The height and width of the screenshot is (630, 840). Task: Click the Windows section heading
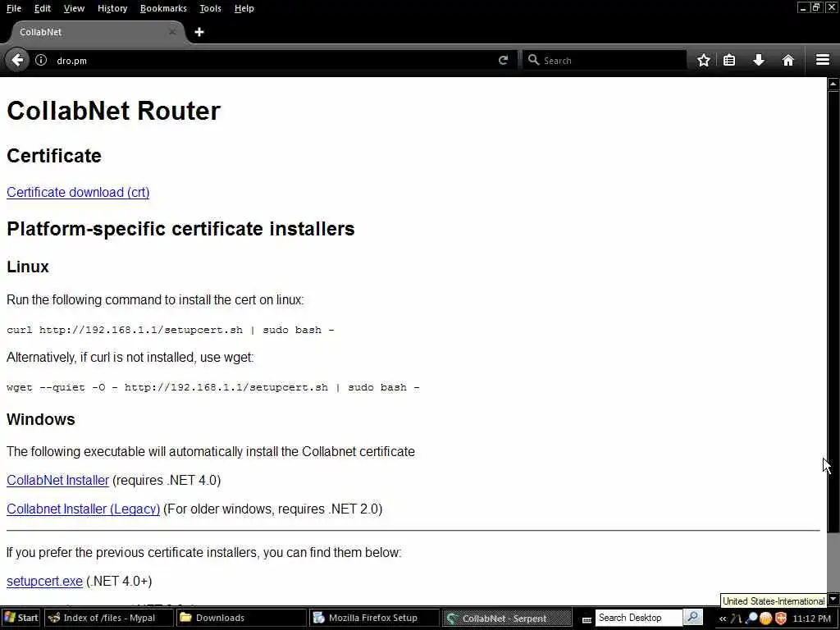click(x=41, y=419)
